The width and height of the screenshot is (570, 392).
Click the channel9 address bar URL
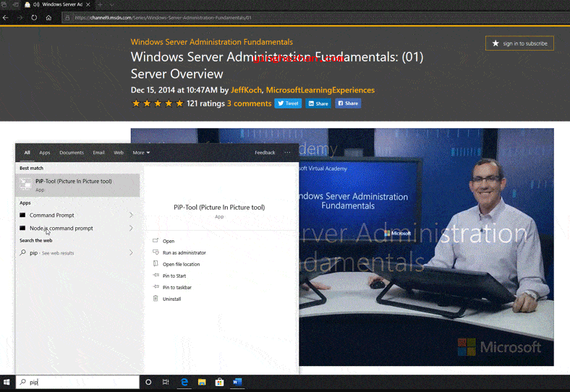pyautogui.click(x=163, y=17)
